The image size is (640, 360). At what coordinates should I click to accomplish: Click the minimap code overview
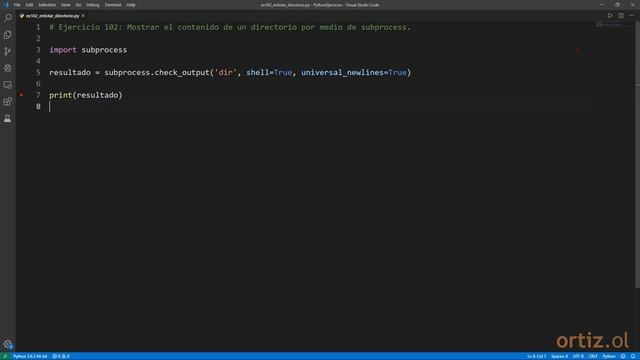pos(609,24)
